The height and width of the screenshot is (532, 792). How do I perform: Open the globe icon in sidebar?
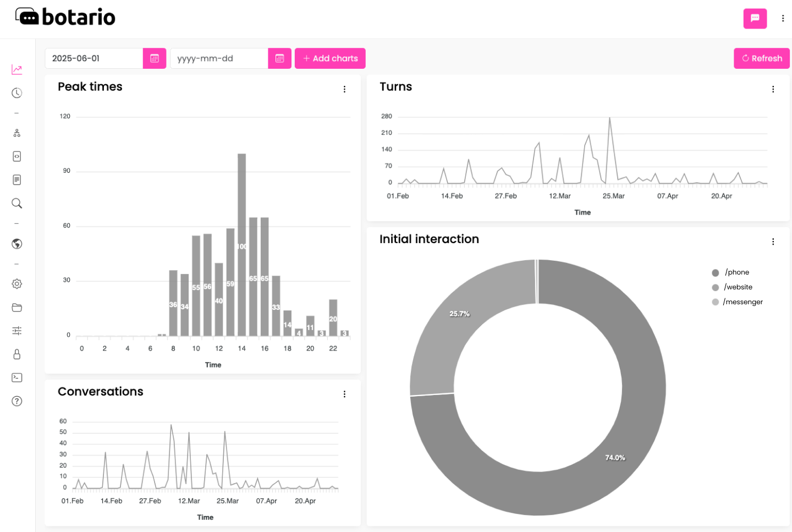click(17, 244)
